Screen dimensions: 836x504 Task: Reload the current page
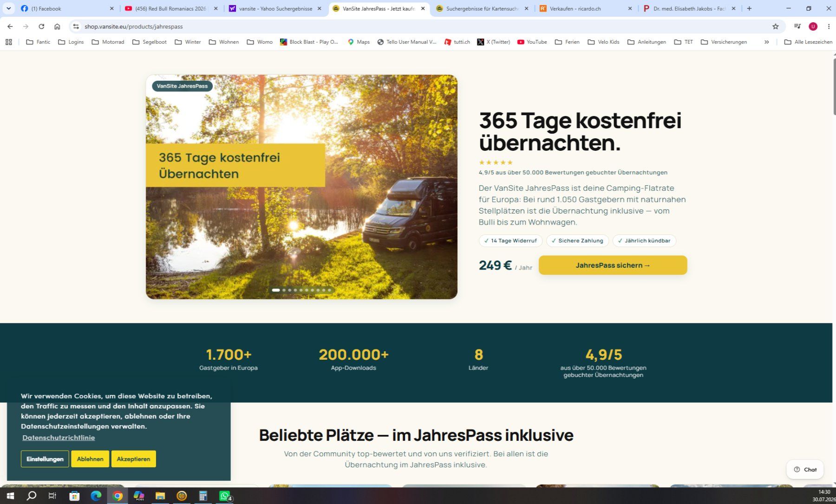point(41,26)
